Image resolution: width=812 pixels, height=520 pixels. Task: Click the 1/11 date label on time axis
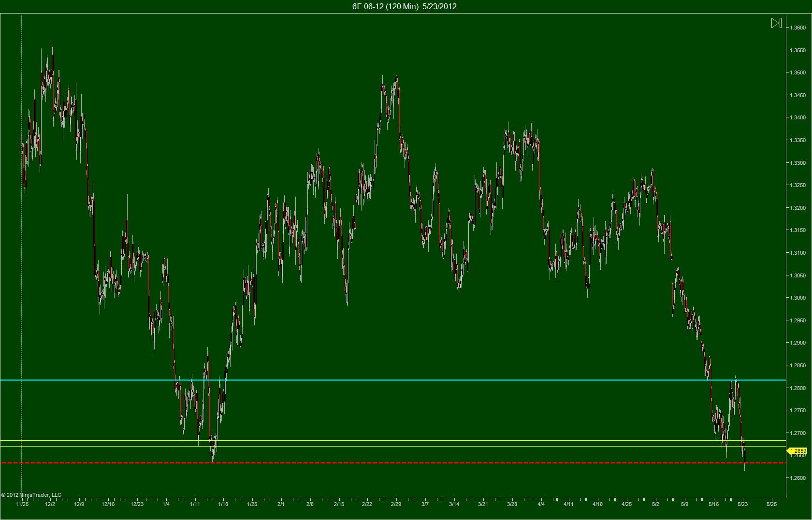(195, 504)
